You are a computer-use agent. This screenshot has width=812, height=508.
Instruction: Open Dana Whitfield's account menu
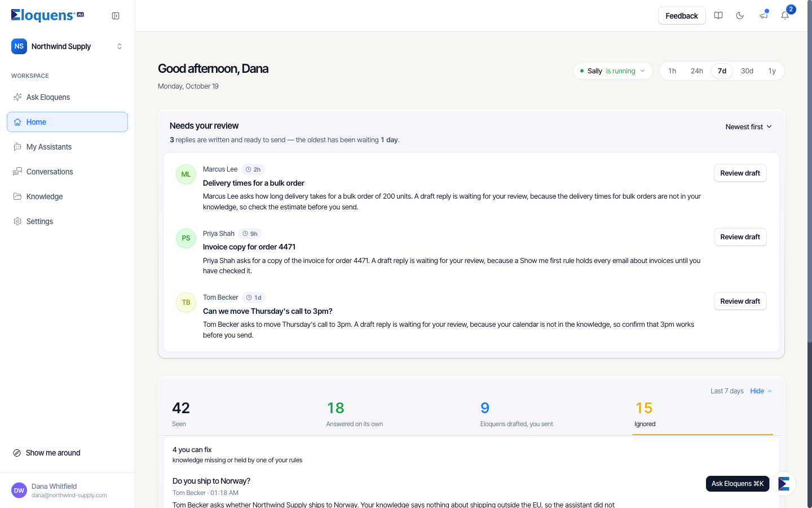(x=67, y=491)
